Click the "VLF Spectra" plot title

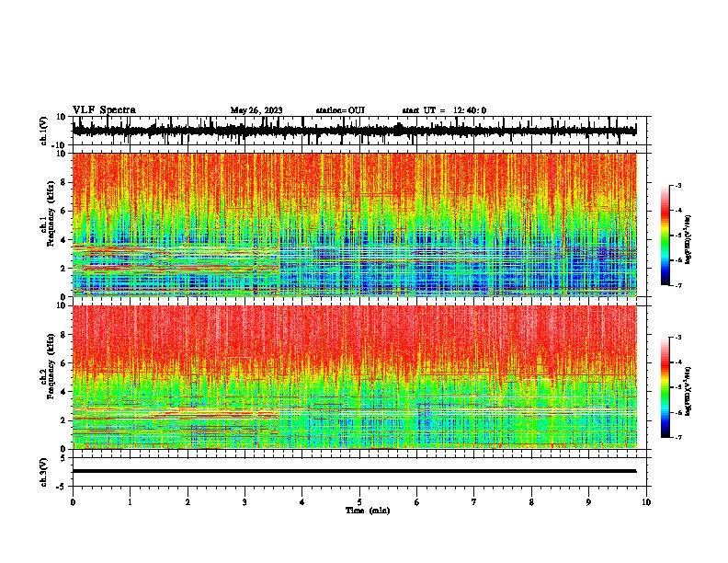pos(104,110)
